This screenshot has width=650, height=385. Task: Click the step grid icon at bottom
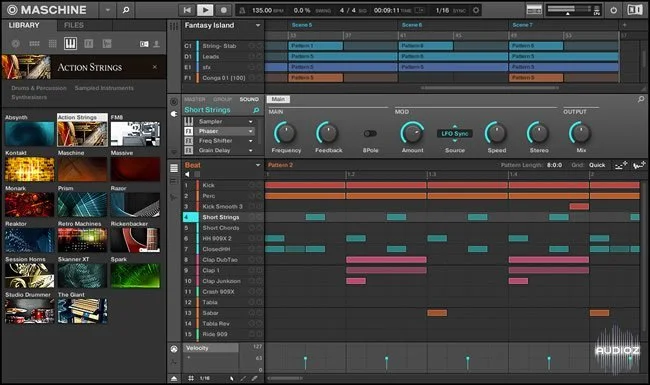191,378
